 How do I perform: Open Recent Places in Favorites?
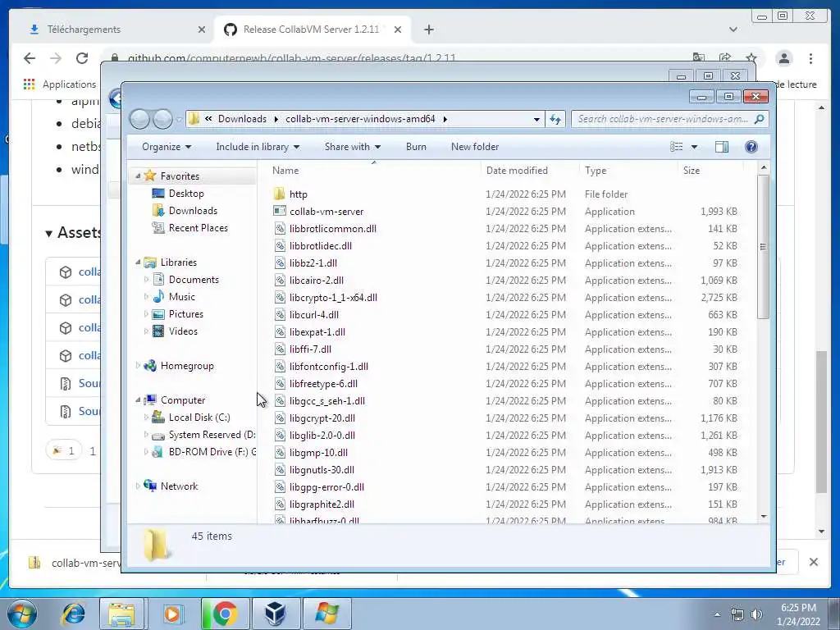tap(199, 228)
